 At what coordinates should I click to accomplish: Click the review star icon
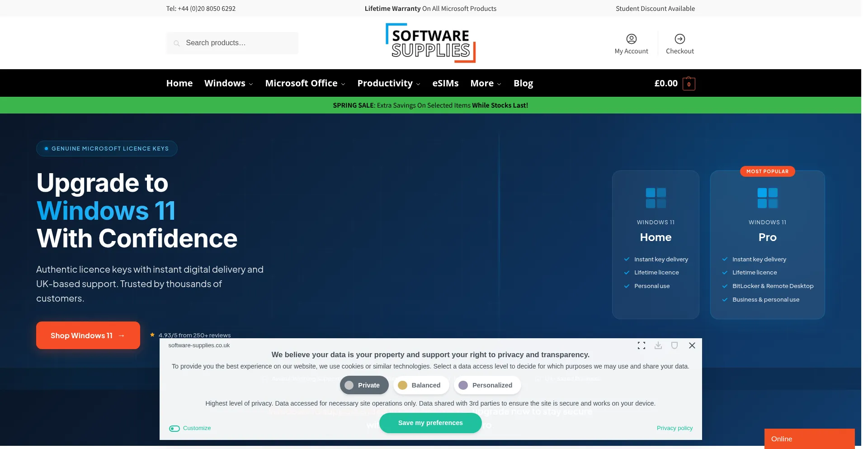152,335
